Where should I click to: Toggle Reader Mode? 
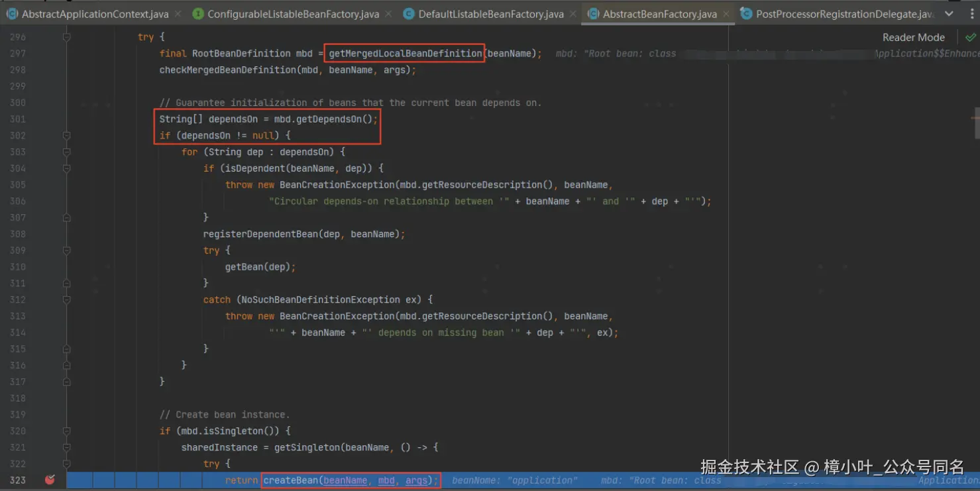[914, 38]
